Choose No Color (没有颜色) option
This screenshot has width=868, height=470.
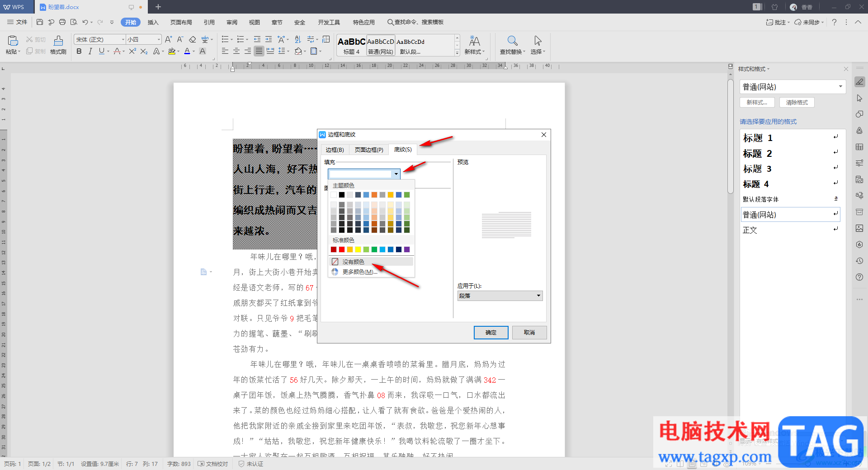(371, 262)
